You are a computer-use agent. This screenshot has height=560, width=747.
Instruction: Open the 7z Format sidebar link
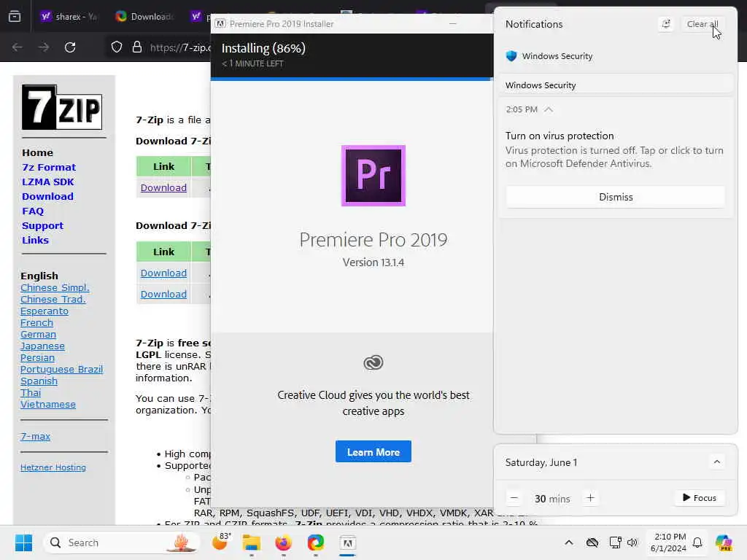pyautogui.click(x=49, y=168)
